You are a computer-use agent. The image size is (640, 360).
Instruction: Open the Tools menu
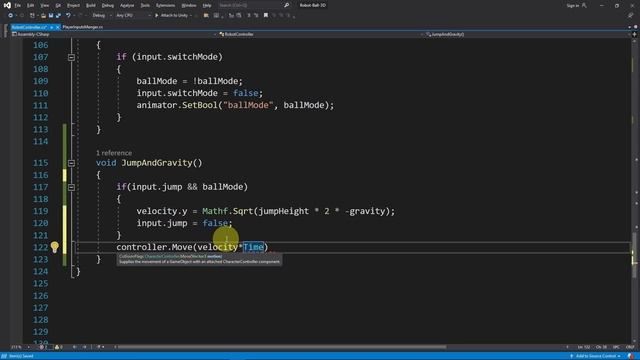point(145,6)
